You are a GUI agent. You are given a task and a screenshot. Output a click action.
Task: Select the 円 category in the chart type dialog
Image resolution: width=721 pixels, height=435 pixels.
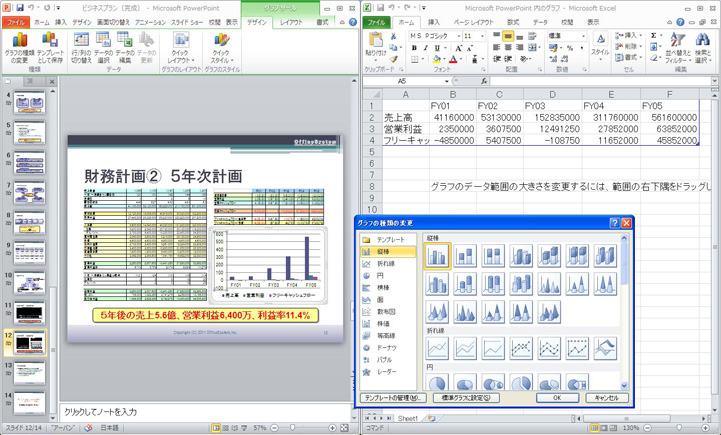[388, 275]
